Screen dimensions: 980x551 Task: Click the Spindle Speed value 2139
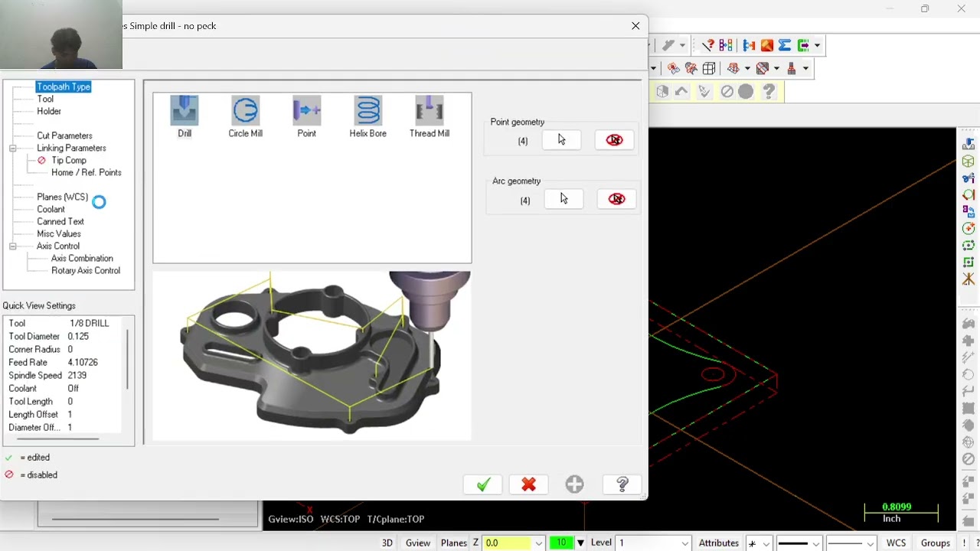[77, 375]
